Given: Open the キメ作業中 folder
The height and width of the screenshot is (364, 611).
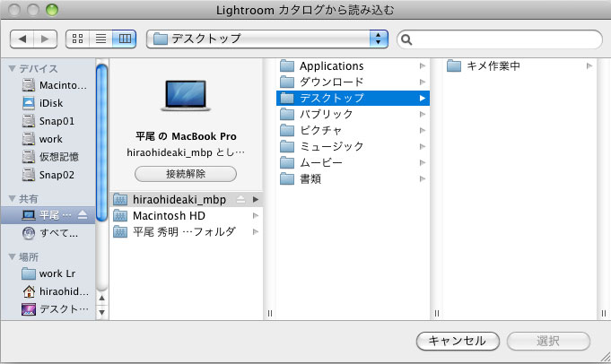Looking at the screenshot, I should pyautogui.click(x=519, y=65).
